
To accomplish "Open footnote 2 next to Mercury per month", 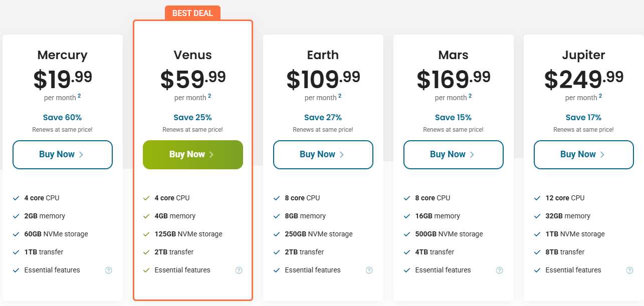I will coord(79,96).
